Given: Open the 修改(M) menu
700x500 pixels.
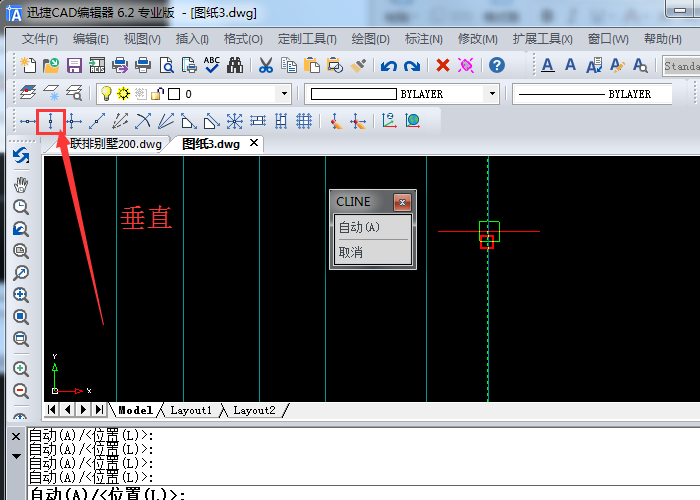Looking at the screenshot, I should point(478,39).
